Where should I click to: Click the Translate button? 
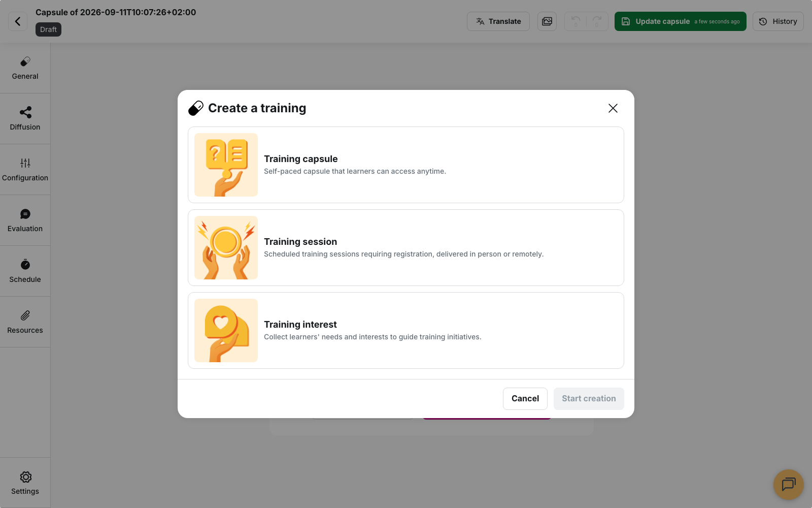tap(498, 21)
